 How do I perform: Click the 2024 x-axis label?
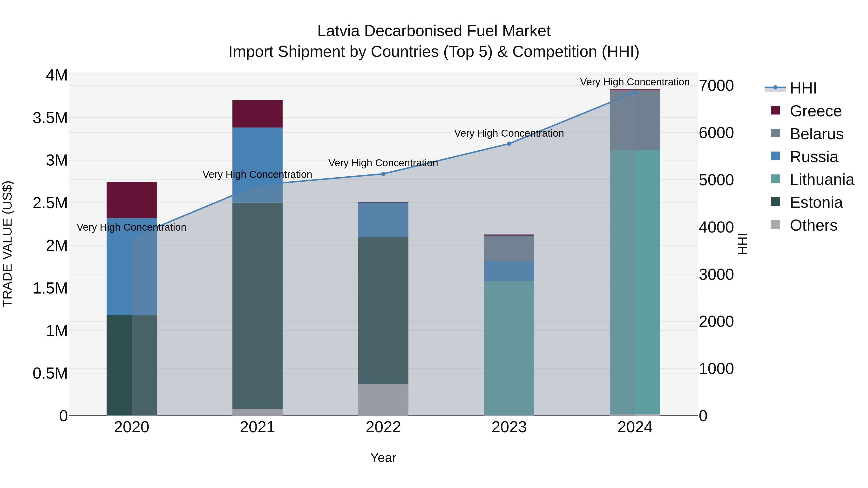click(635, 427)
